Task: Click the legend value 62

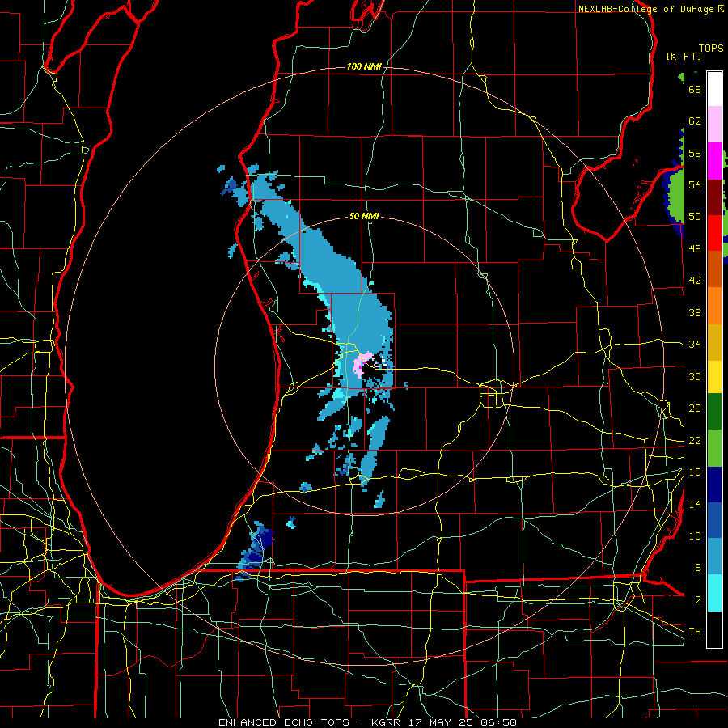Action: [x=695, y=121]
